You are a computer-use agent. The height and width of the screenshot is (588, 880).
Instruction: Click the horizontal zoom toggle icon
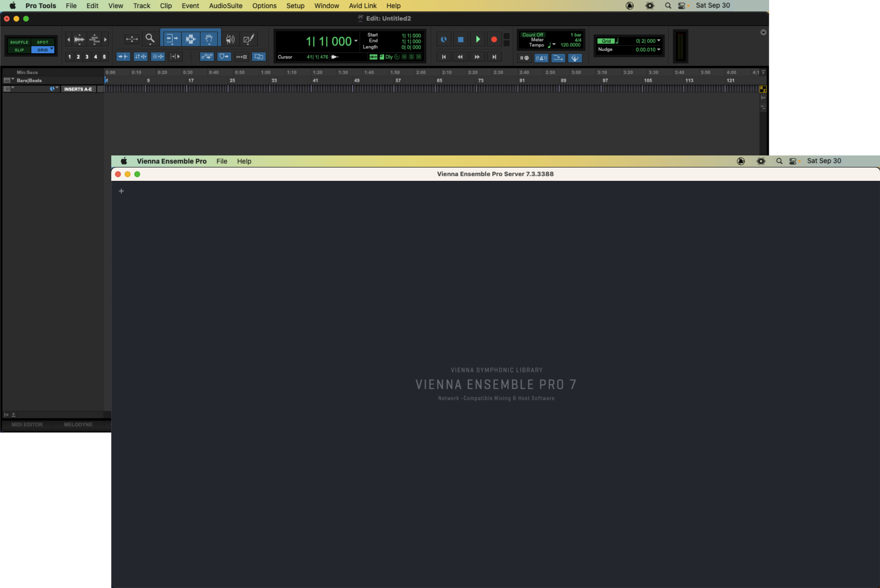pyautogui.click(x=131, y=39)
